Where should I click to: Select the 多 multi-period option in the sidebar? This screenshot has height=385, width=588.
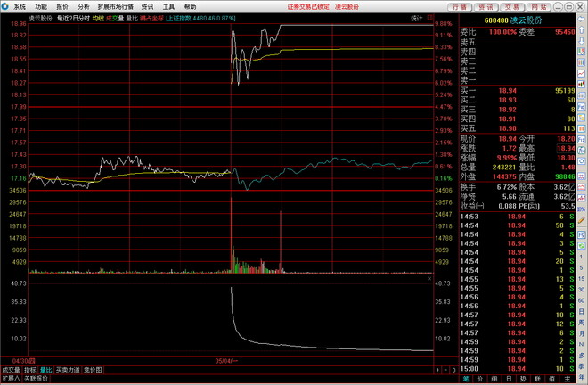coord(582,355)
